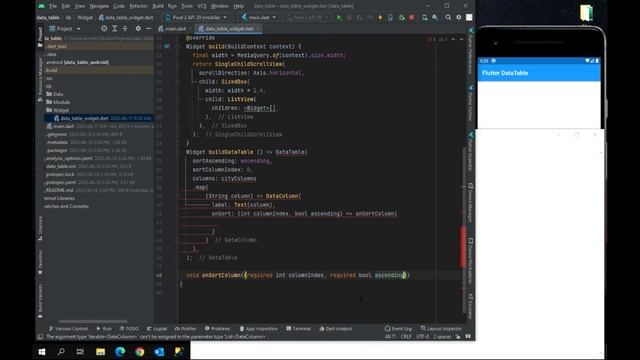This screenshot has width=640, height=360.
Task: Open the main.dart run configuration dropdown
Action: point(259,18)
